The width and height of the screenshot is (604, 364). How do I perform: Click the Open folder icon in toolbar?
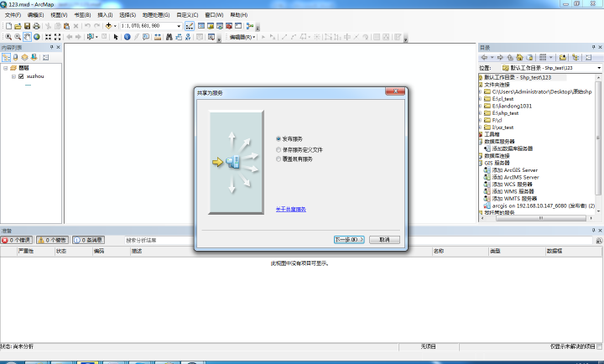[x=18, y=26]
